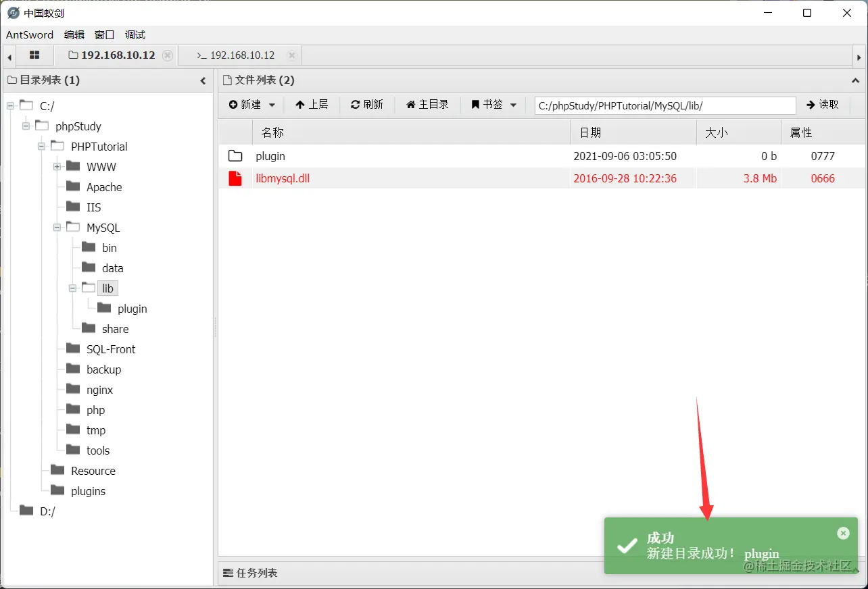The height and width of the screenshot is (589, 868).
Task: Go up one level with 上层
Action: click(x=312, y=105)
